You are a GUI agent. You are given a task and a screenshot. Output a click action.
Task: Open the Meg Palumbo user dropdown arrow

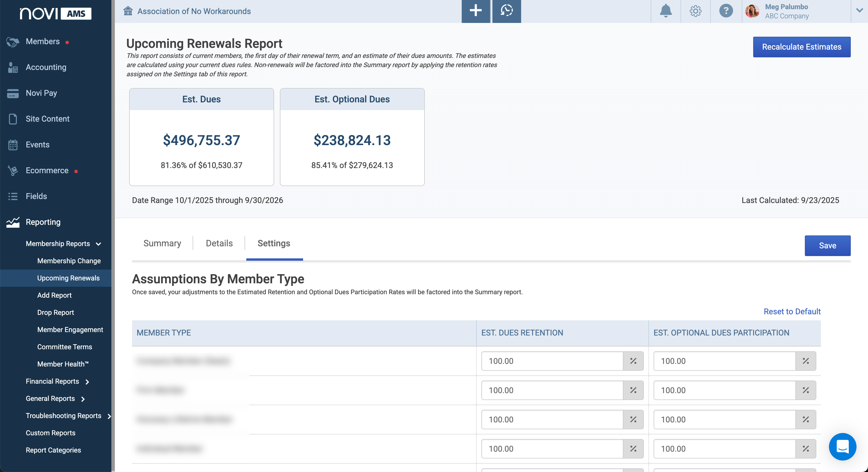click(859, 11)
